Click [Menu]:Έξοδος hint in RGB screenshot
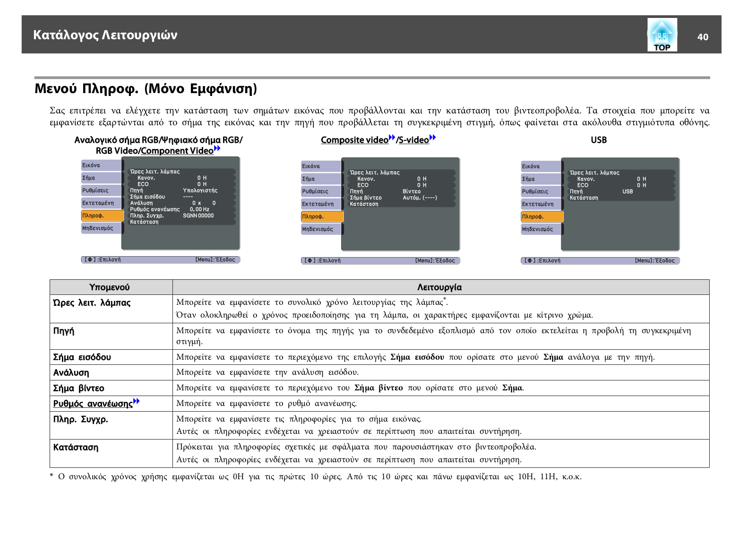756x535 pixels. click(x=215, y=259)
